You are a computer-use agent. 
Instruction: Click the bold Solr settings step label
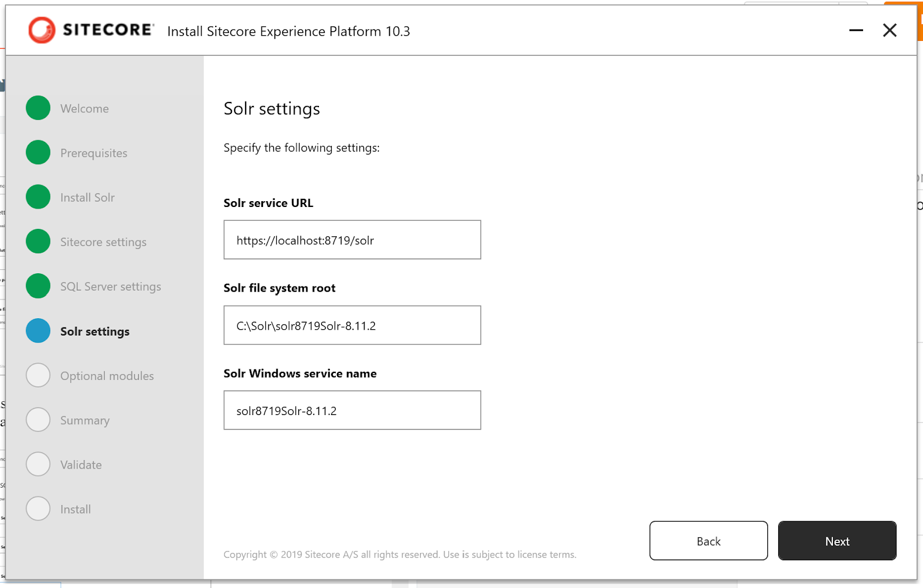click(x=95, y=331)
